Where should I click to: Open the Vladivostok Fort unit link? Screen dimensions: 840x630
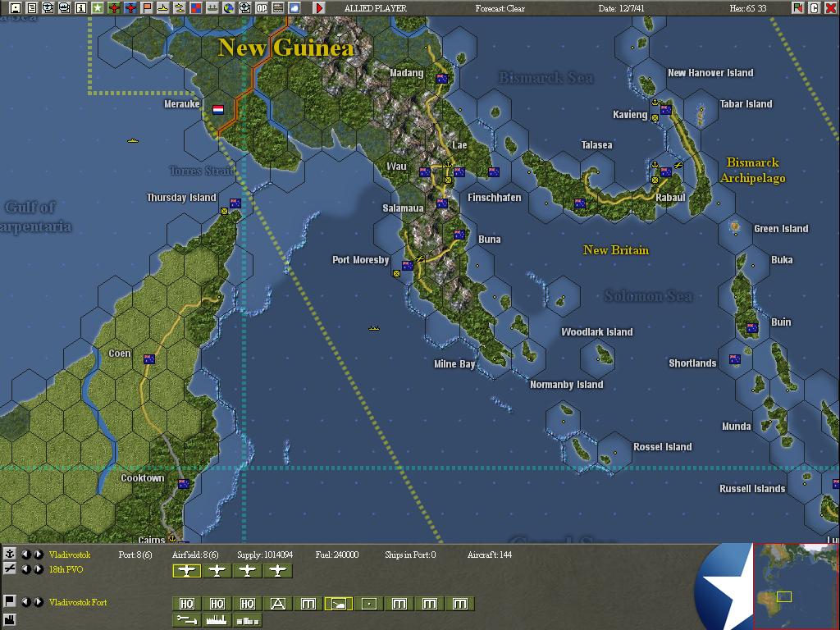click(78, 602)
